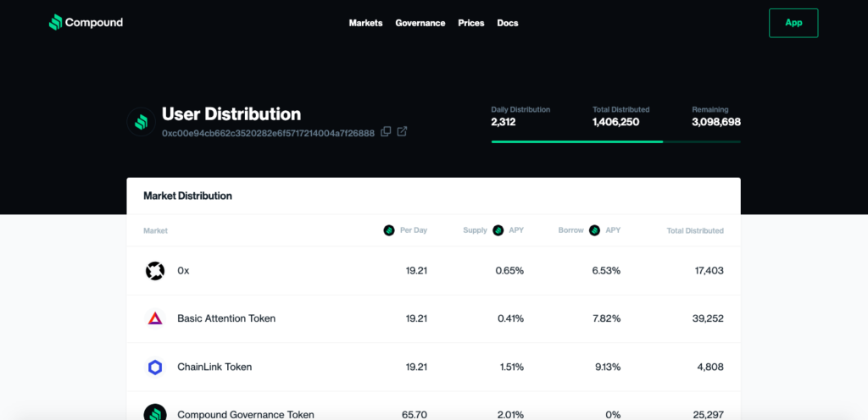Open the Docs link
This screenshot has height=420, width=868.
[508, 23]
